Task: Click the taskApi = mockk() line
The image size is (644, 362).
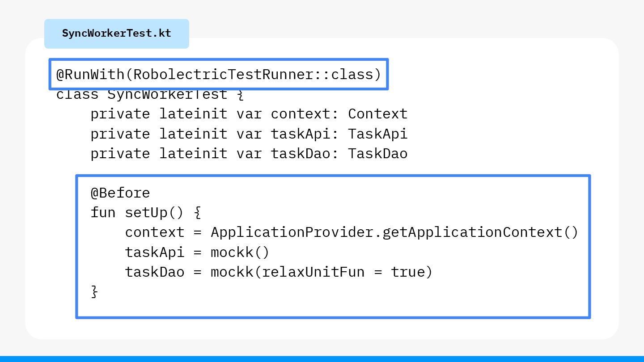Action: pos(197,253)
